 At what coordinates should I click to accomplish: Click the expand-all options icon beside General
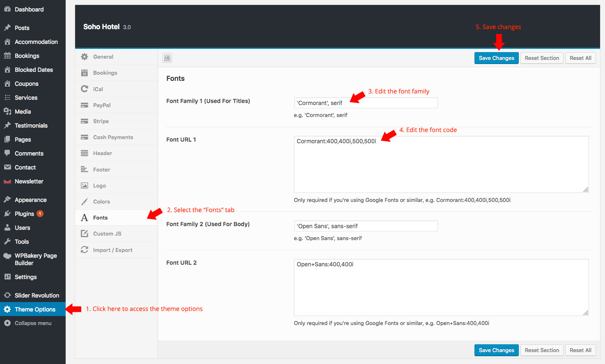(167, 58)
